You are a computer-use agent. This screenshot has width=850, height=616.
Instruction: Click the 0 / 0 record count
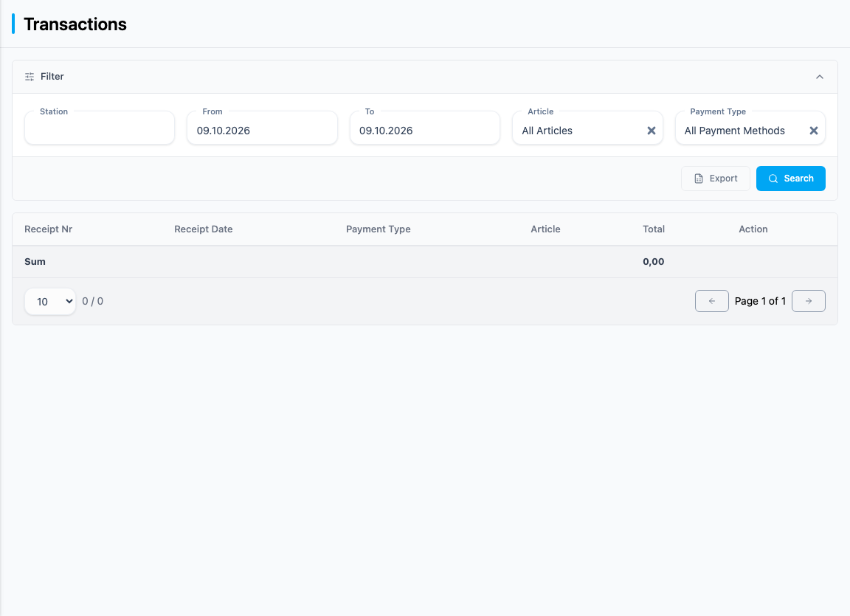[93, 301]
